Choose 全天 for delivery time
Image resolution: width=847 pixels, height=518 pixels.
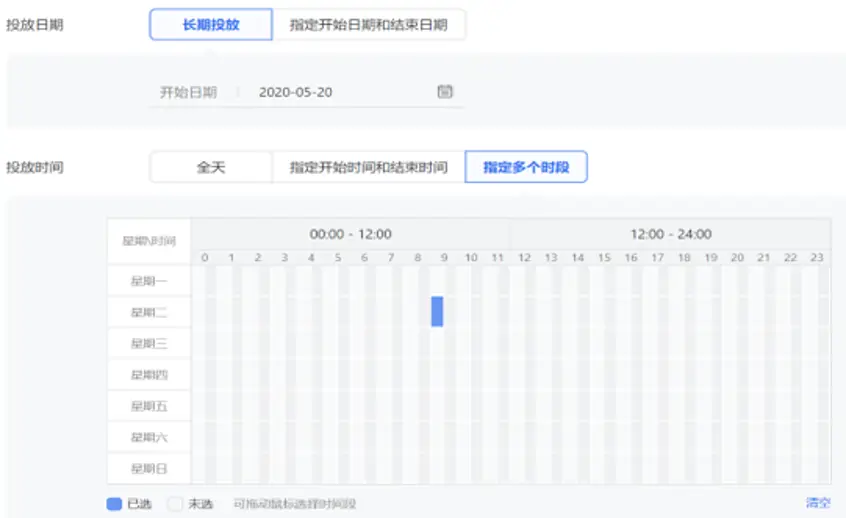pyautogui.click(x=211, y=167)
